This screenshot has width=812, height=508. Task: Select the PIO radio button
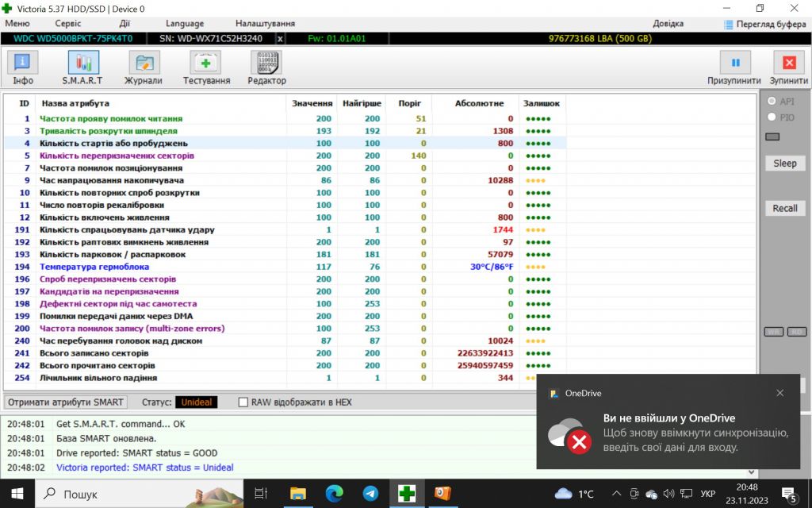pos(772,117)
